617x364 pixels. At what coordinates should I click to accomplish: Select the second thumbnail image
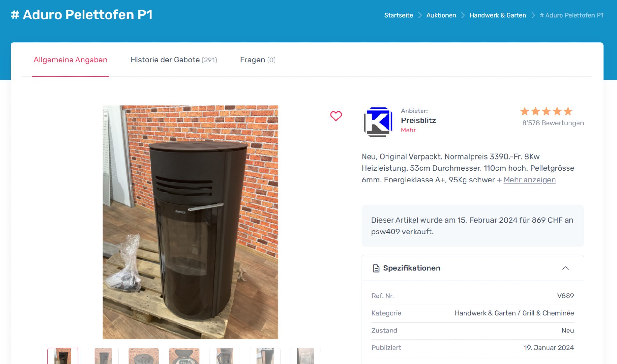(x=103, y=356)
